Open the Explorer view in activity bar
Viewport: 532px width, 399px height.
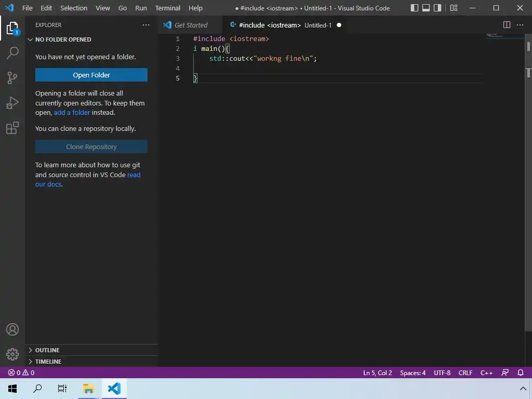12,28
